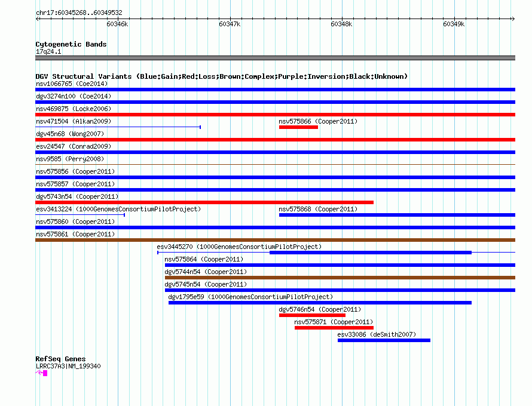Click the blue bar under nsv1066765
The image size is (532, 406).
(275, 90)
